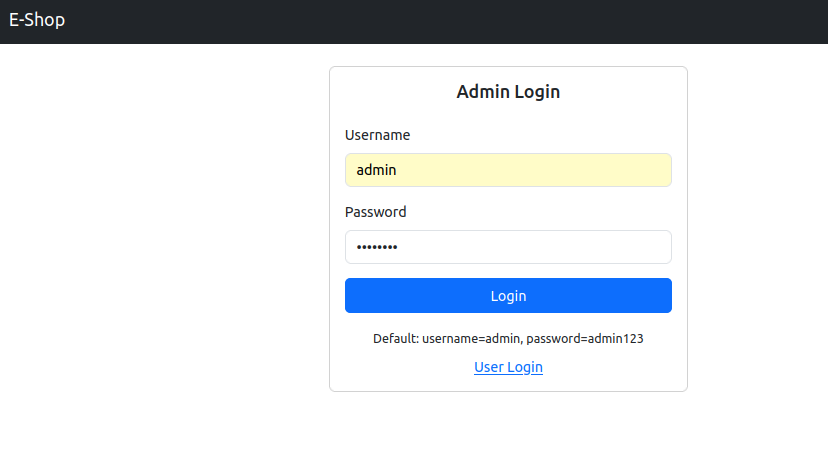
Task: Click the Username field label
Action: pyautogui.click(x=378, y=135)
